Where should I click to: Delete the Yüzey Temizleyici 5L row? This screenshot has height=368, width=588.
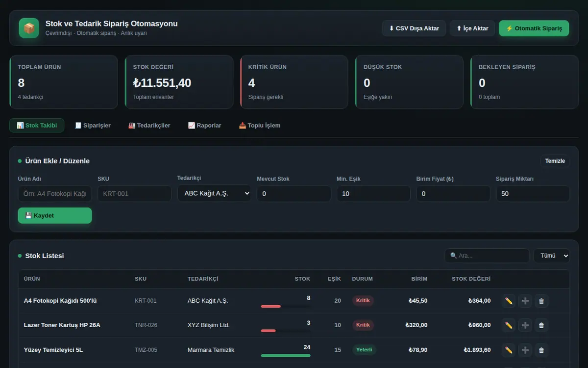pyautogui.click(x=541, y=350)
